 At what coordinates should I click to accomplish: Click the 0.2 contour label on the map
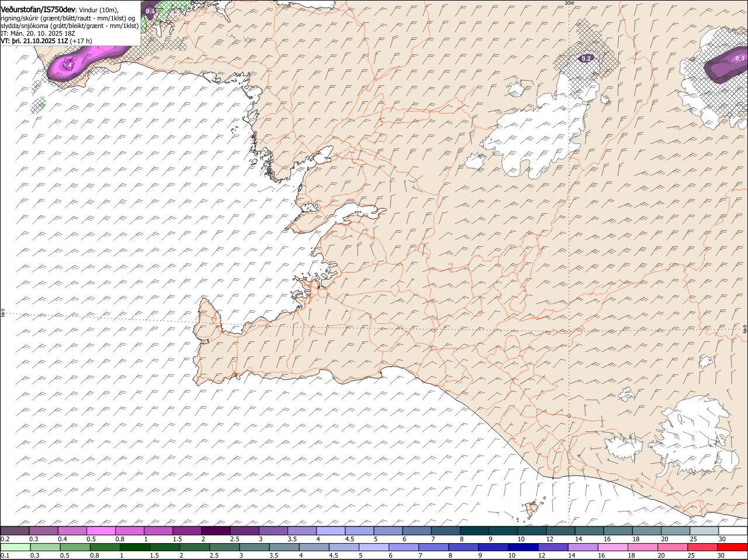click(x=586, y=58)
